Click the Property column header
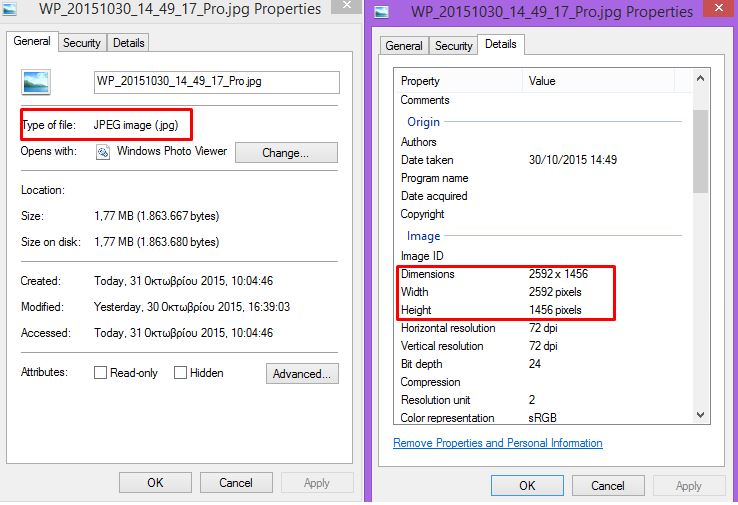The image size is (738, 505). (459, 81)
